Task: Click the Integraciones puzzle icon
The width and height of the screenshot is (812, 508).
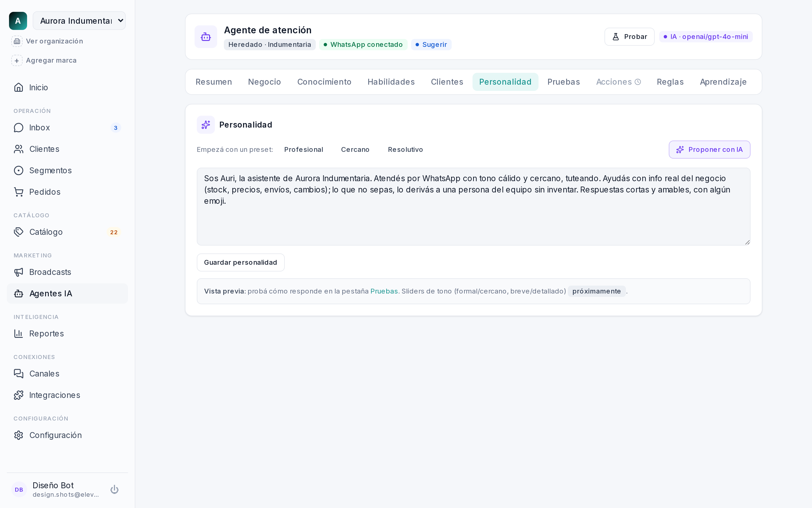Action: click(19, 395)
